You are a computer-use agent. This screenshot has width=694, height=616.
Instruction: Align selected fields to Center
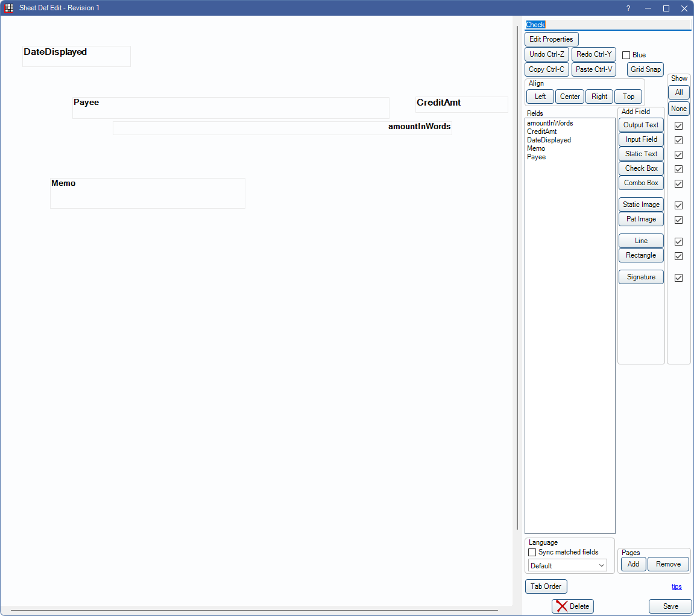tap(570, 97)
